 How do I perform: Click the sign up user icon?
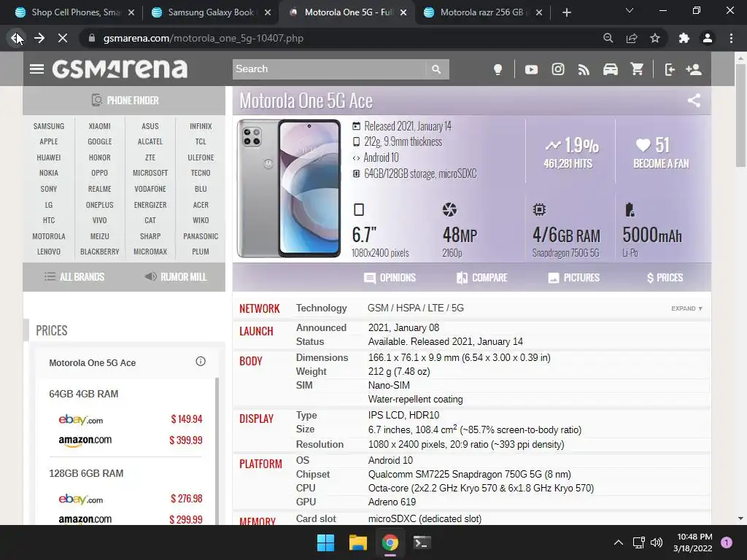[x=694, y=69]
